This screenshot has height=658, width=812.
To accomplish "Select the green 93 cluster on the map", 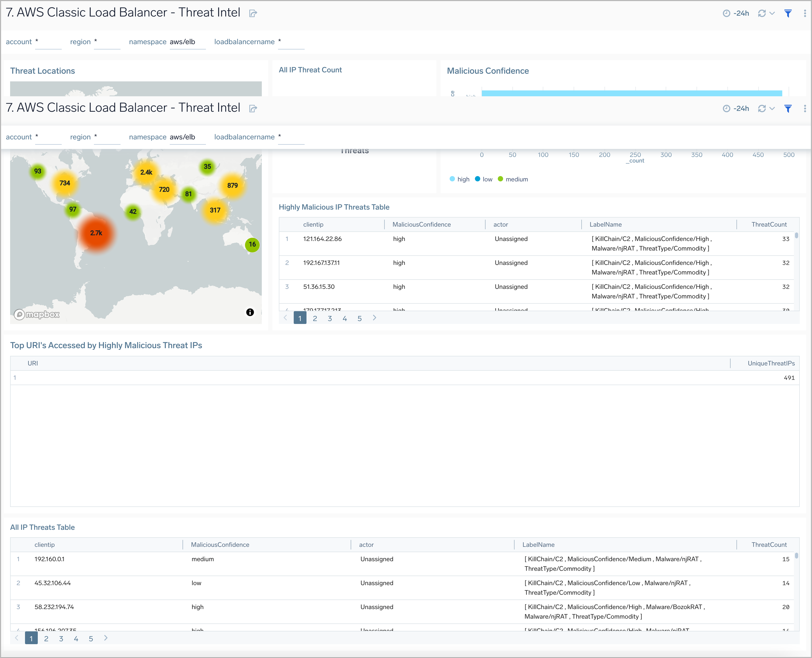I will tap(38, 171).
